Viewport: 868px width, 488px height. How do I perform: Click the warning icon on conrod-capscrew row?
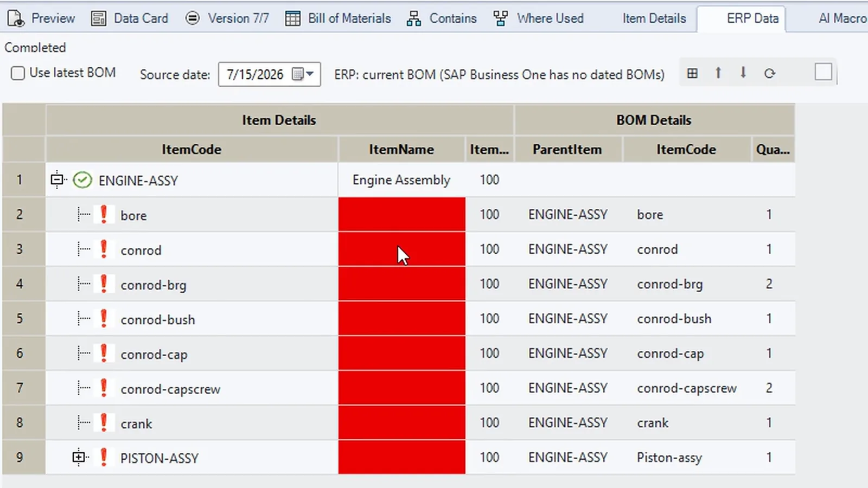pyautogui.click(x=104, y=388)
